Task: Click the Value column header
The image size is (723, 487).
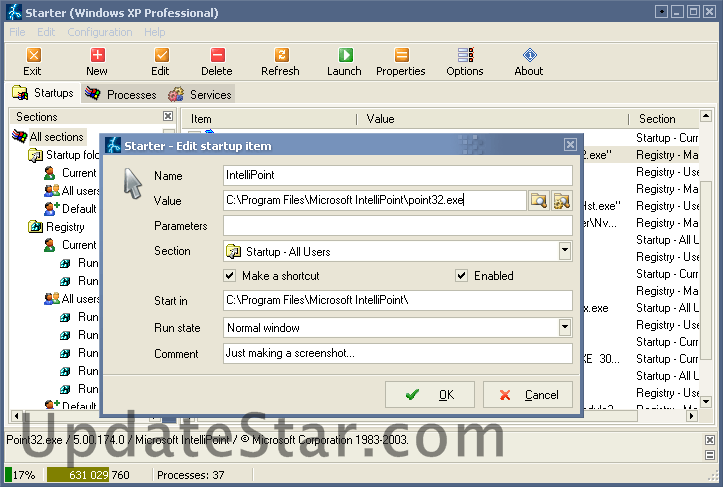Action: click(x=492, y=119)
